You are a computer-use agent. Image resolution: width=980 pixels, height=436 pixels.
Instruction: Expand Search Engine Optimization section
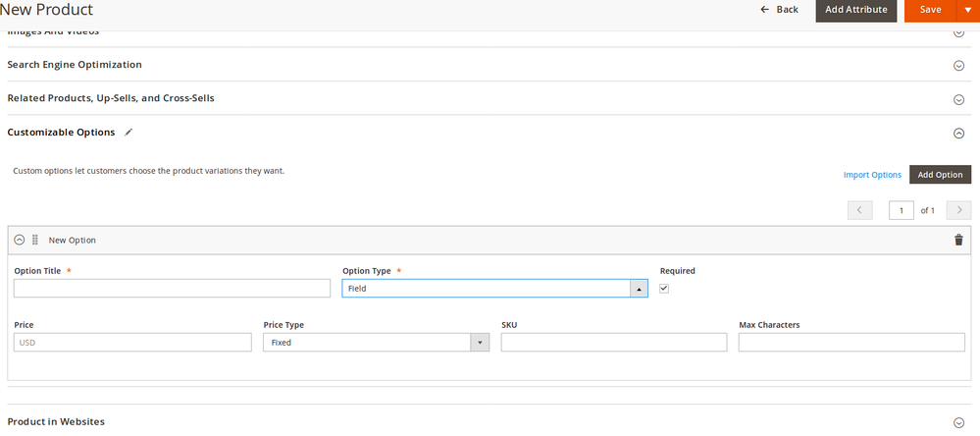(x=958, y=66)
